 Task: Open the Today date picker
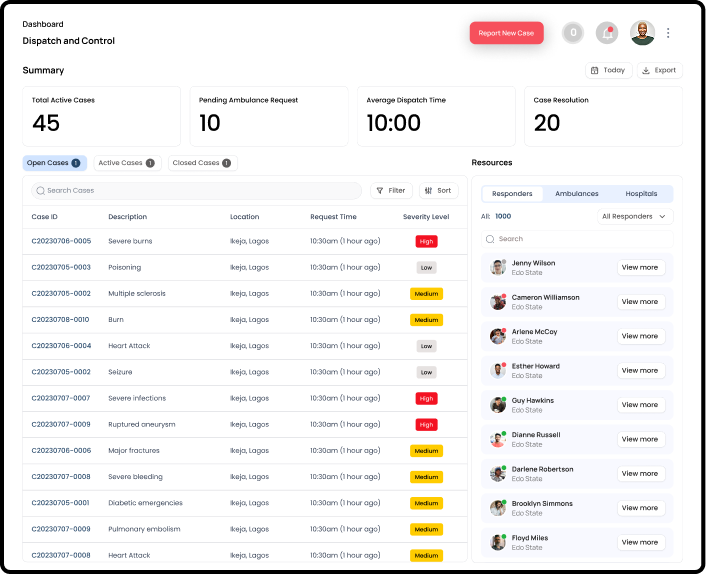[x=608, y=70]
